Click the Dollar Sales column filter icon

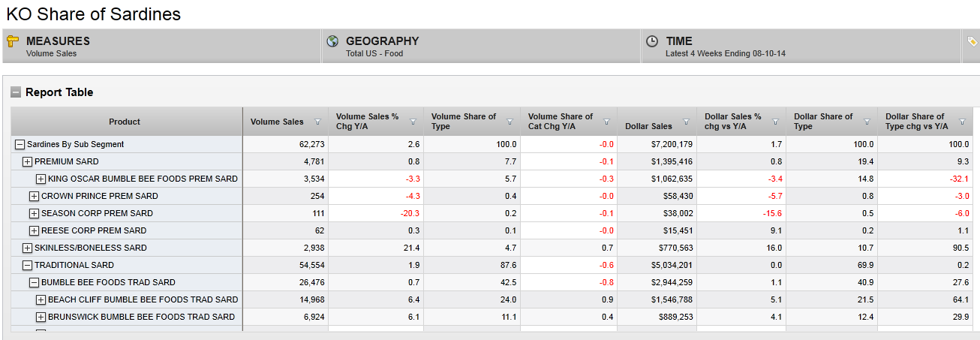pyautogui.click(x=686, y=122)
